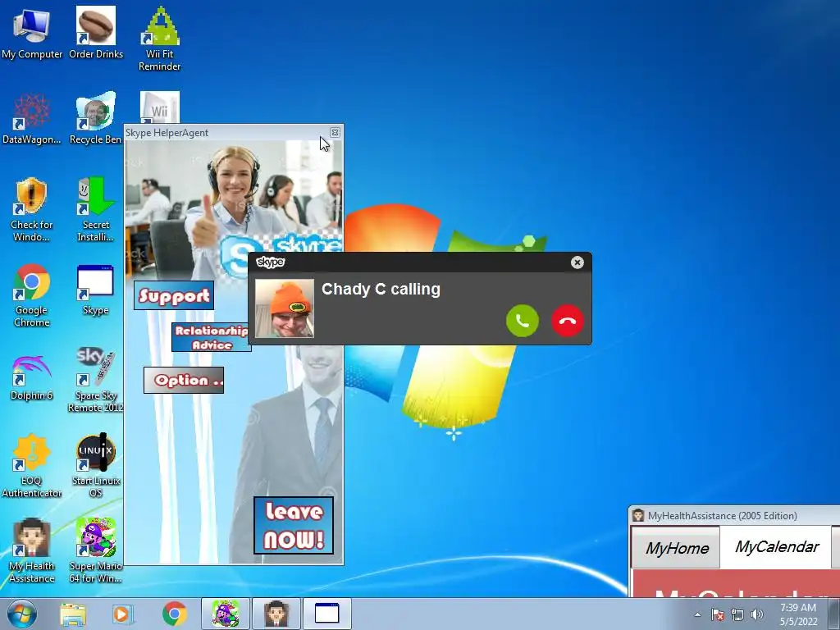This screenshot has height=630, width=840.
Task: Click the Leave Now! button
Action: (294, 526)
